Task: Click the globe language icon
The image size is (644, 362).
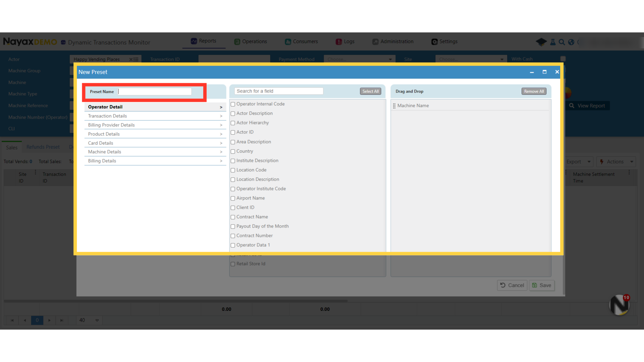Action: [571, 42]
